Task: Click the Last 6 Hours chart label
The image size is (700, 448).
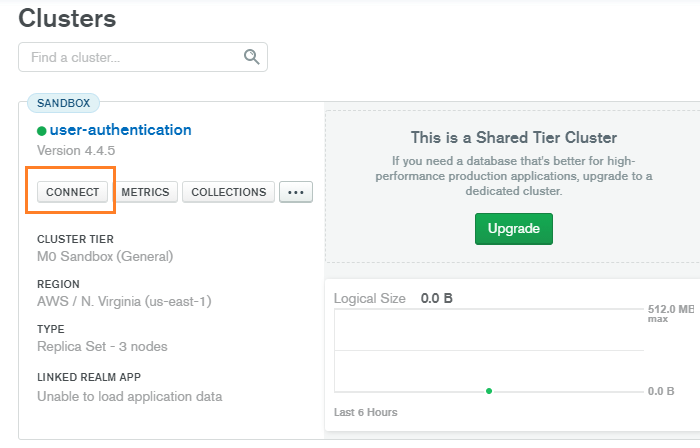Action: [365, 412]
